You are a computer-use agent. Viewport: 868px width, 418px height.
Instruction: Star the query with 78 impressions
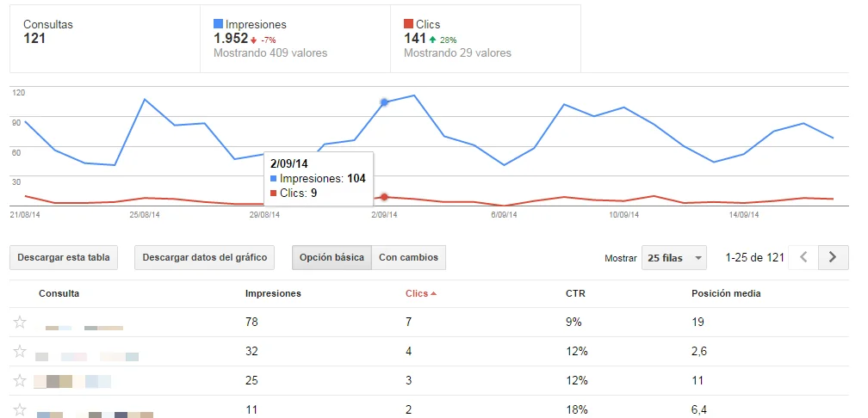[x=20, y=323]
